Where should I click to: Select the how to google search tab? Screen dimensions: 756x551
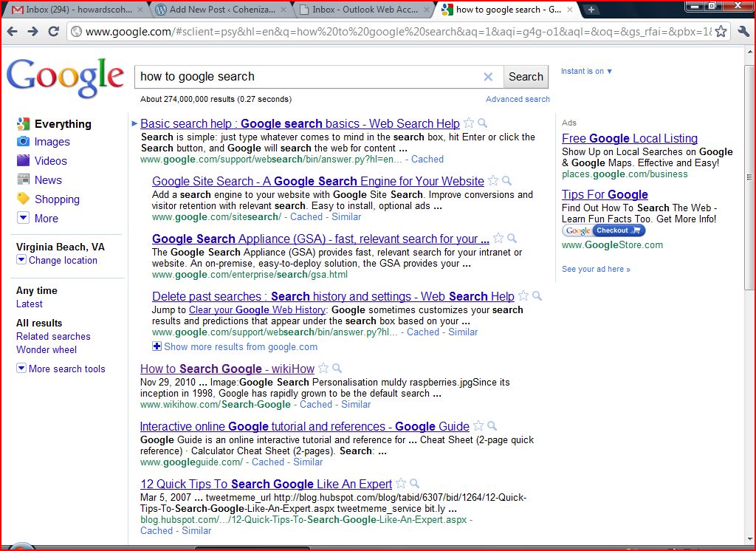click(509, 9)
